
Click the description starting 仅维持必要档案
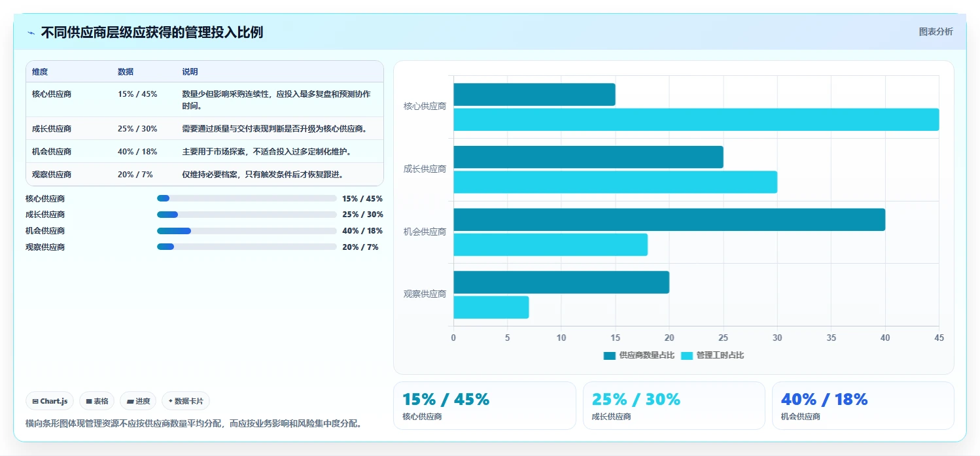coord(263,175)
